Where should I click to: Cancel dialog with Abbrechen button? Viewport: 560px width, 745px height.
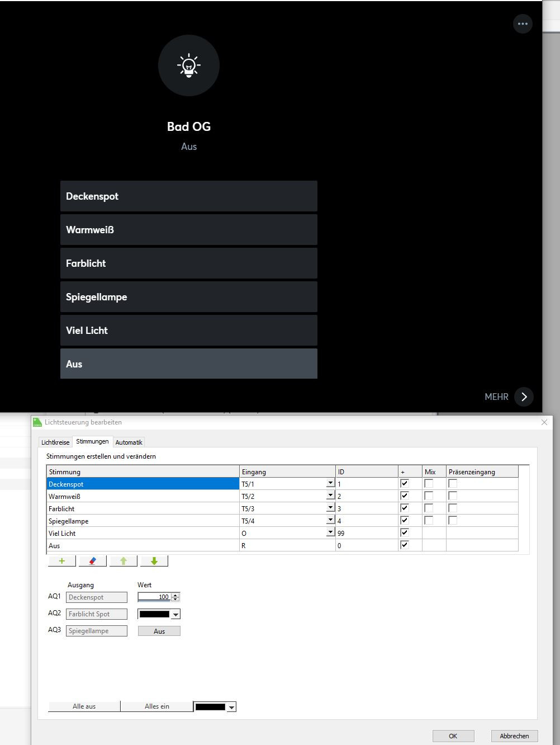pos(514,736)
